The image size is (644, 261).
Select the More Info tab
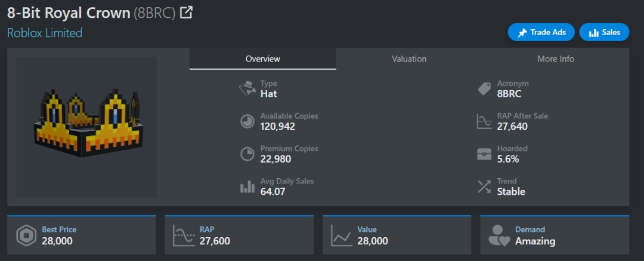coord(555,59)
